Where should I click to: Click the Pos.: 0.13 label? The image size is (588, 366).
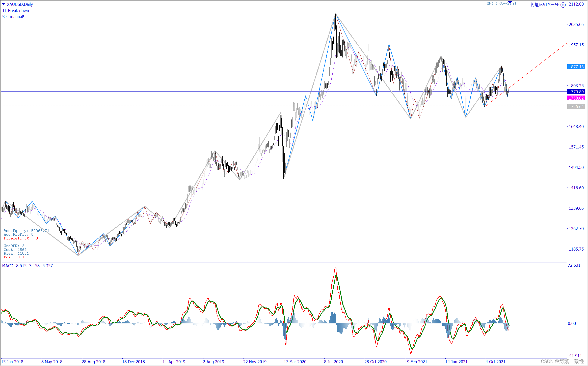pyautogui.click(x=15, y=257)
